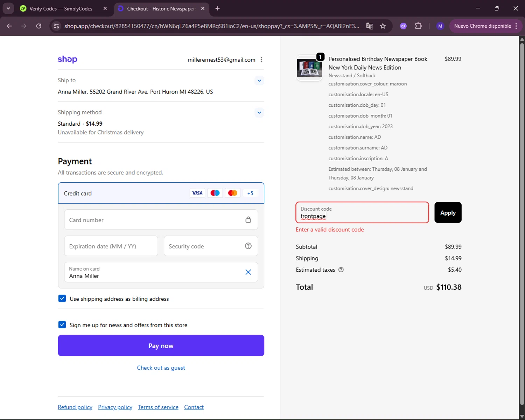Viewport: 525px width, 420px height.
Task: Uncheck use shipping address as billing
Action: [x=62, y=299]
